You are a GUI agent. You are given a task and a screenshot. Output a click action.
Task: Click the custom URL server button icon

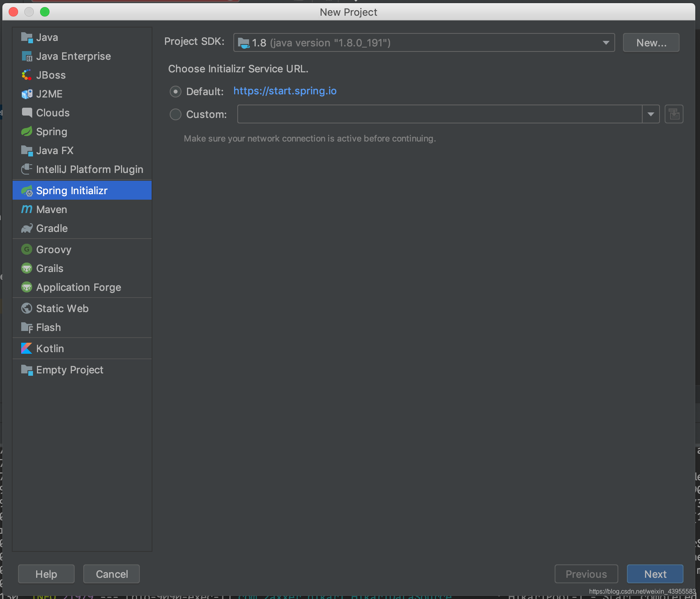674,114
